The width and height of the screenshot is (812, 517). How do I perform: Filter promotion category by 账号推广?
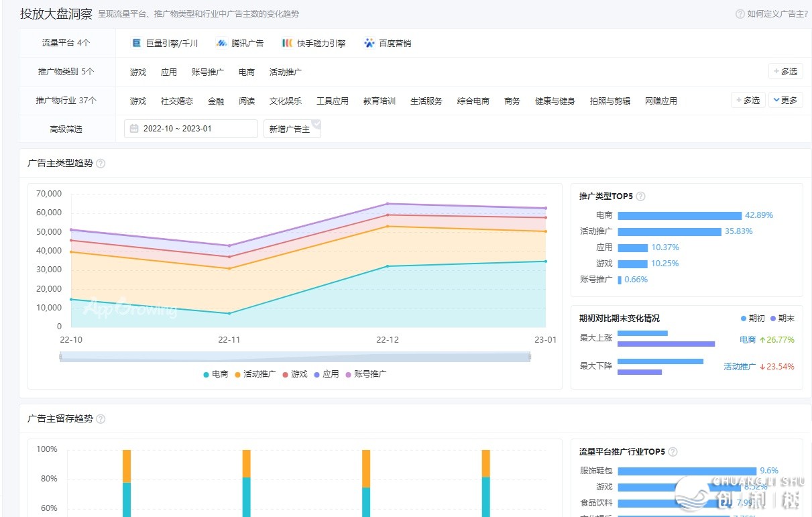pyautogui.click(x=208, y=72)
